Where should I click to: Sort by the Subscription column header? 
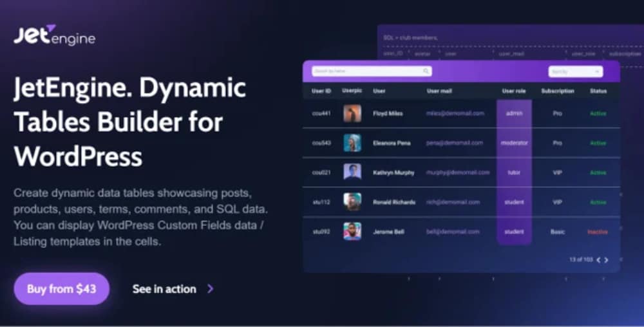point(558,91)
